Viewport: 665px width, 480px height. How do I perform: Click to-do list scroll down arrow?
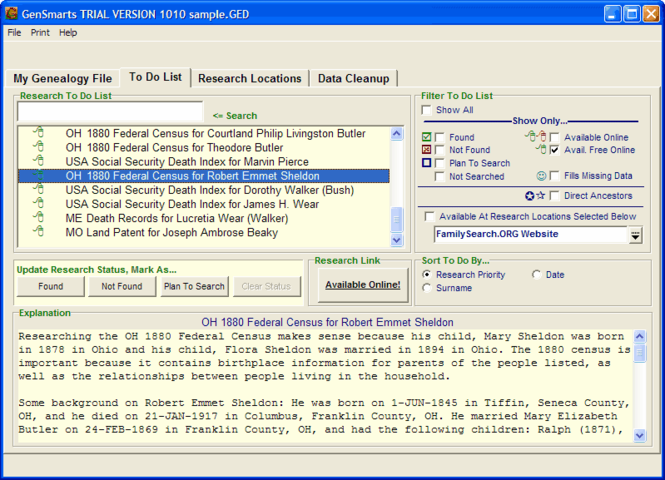click(397, 240)
